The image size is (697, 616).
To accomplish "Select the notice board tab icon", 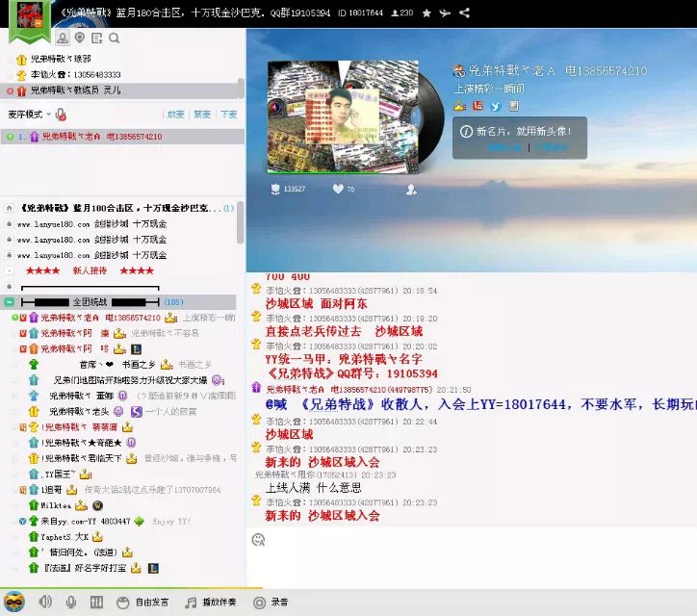I will [x=97, y=38].
